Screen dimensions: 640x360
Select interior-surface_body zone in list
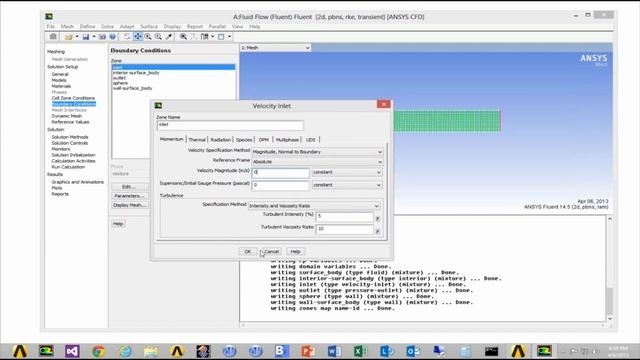[x=136, y=73]
